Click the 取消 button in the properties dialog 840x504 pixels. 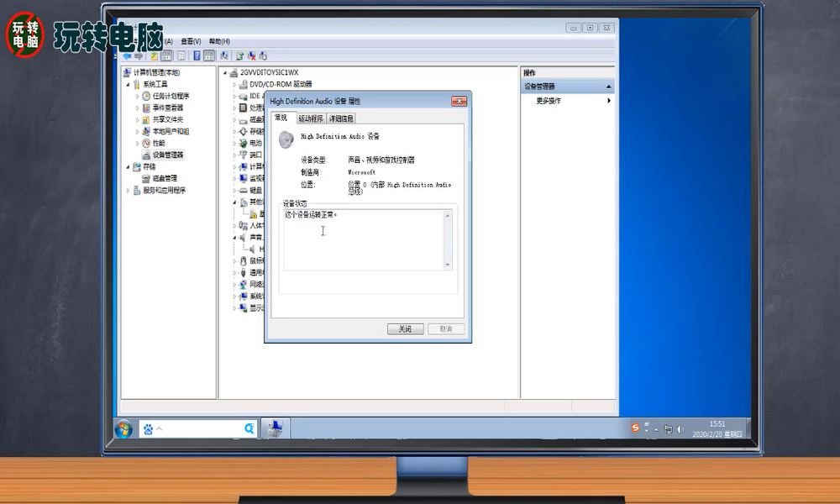pos(446,328)
